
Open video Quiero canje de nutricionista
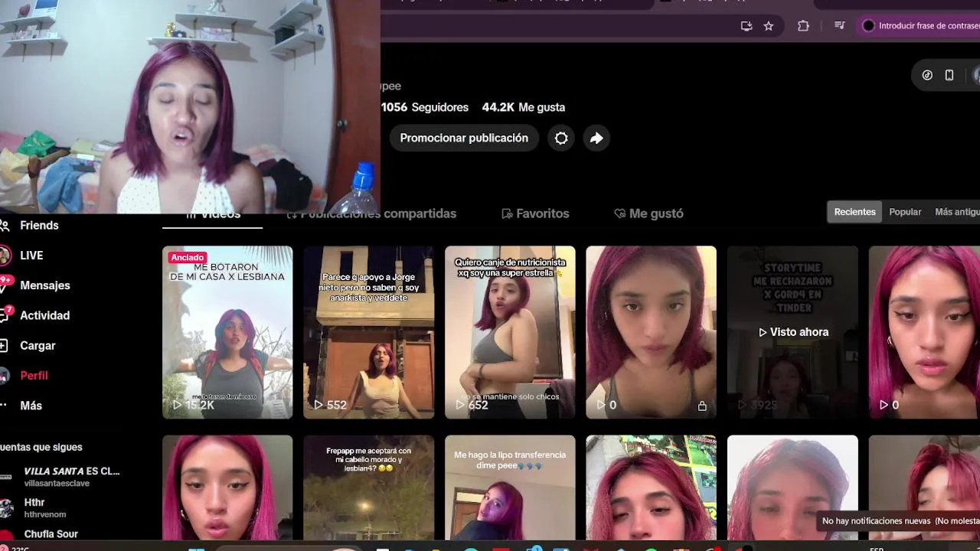coord(510,332)
